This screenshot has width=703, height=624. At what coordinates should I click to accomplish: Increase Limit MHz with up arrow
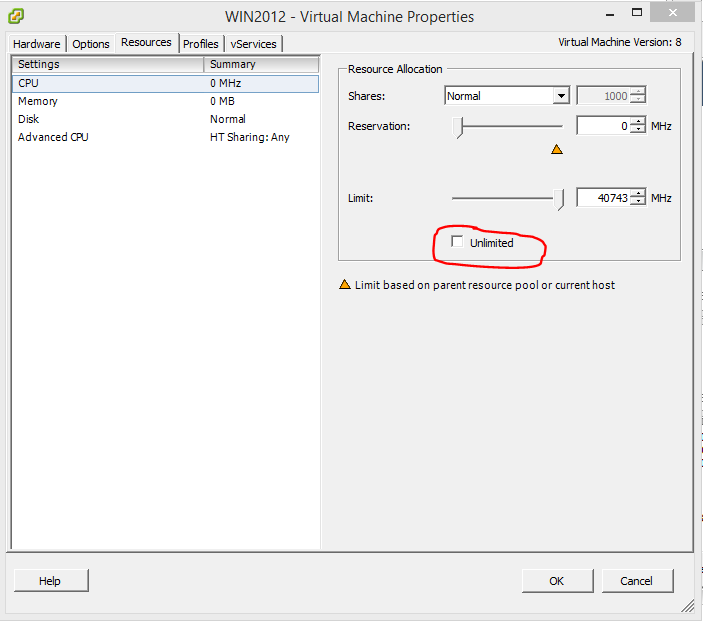pos(638,194)
